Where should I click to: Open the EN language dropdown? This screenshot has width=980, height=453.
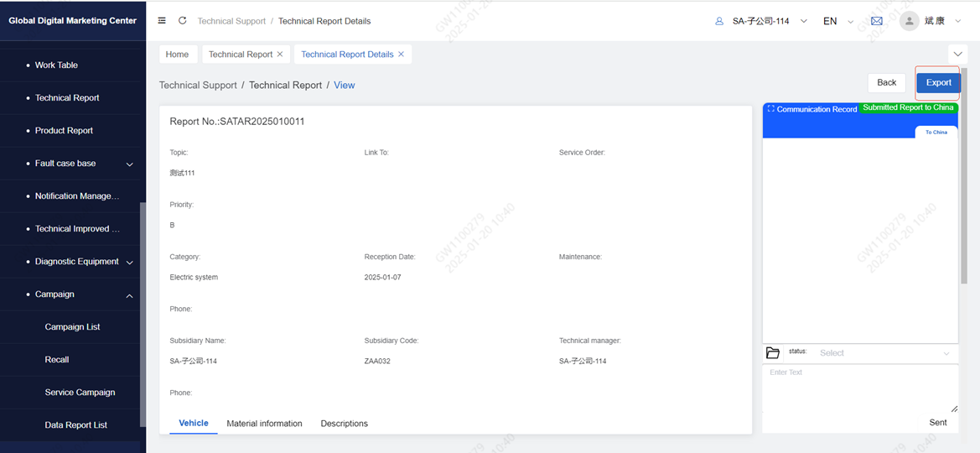click(x=837, y=21)
